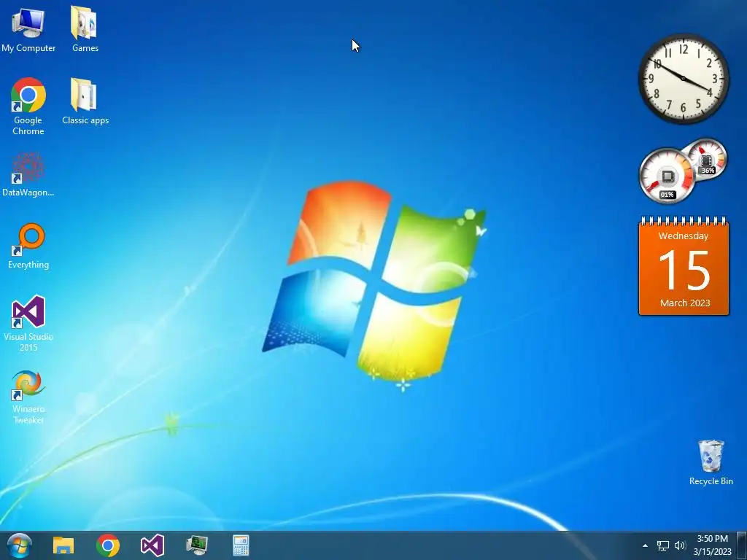Screen dimensions: 747x560
Task: Open File Explorer from the taskbar
Action: [63, 545]
